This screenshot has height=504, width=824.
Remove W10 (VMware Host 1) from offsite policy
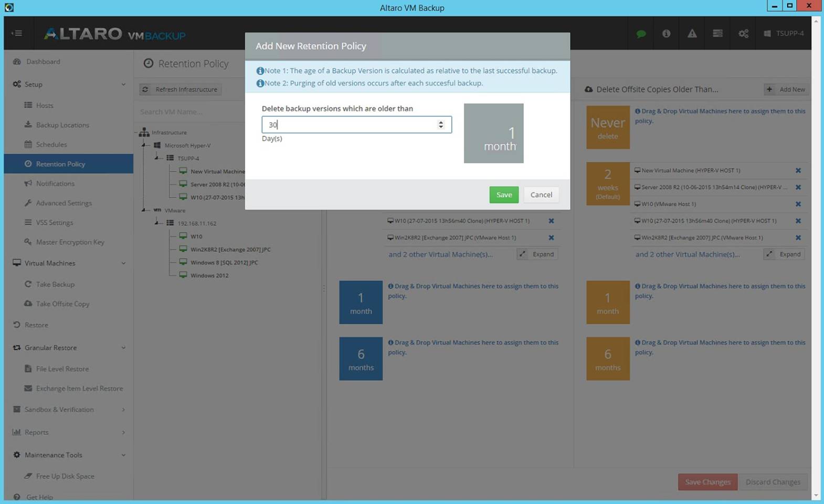point(798,204)
